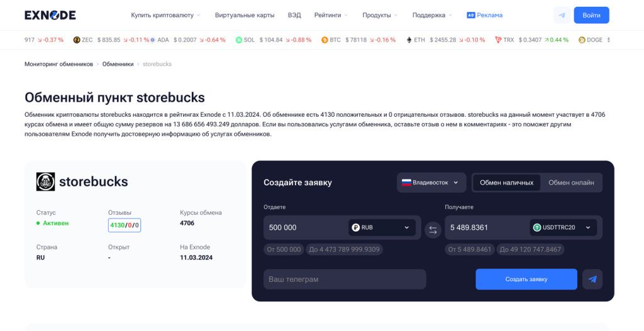Click the ETH coin ticker icon
This screenshot has height=331, width=644.
coord(409,40)
